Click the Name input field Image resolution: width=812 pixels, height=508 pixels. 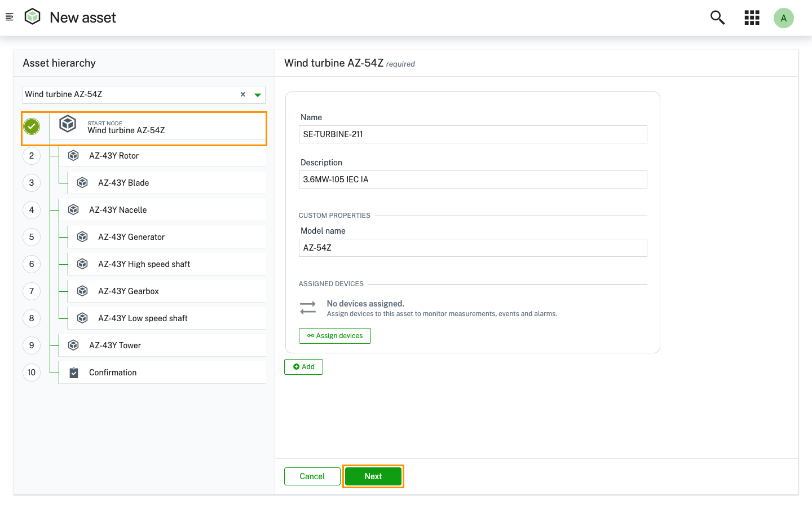(x=473, y=134)
